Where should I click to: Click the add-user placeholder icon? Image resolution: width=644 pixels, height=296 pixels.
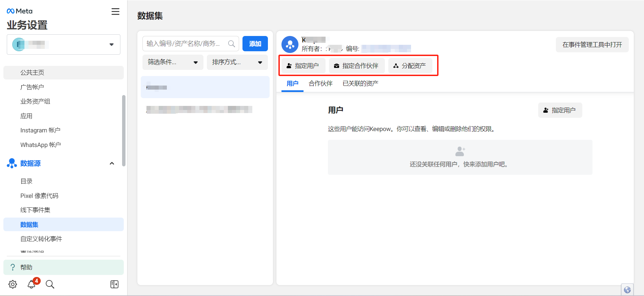tap(460, 151)
